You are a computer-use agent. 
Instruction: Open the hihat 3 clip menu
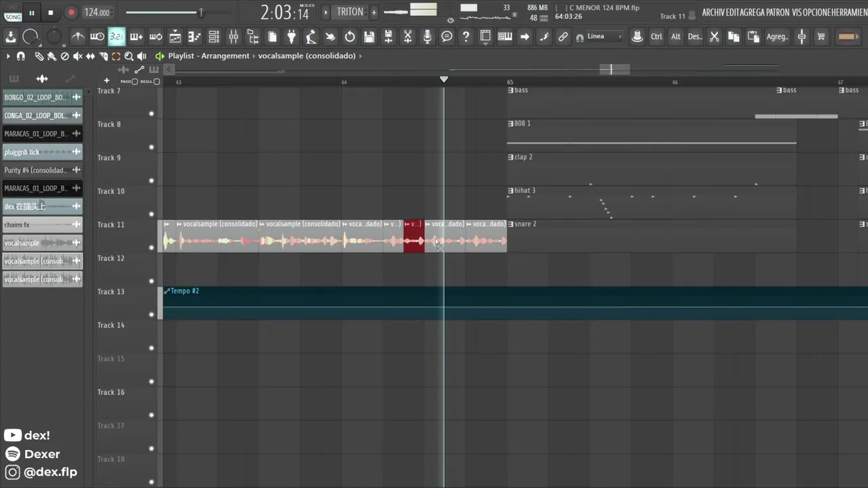pos(511,190)
